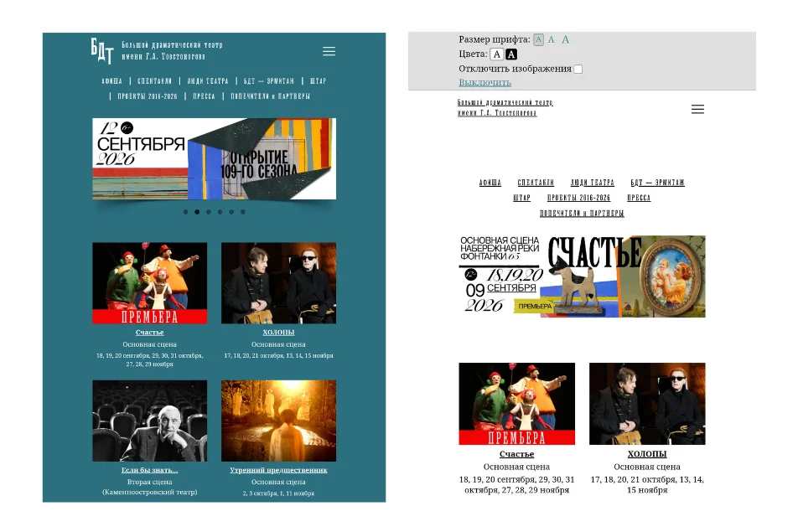Viewport: 798px width, 532px height.
Task: Select the smallest font size A icon
Action: pos(538,39)
